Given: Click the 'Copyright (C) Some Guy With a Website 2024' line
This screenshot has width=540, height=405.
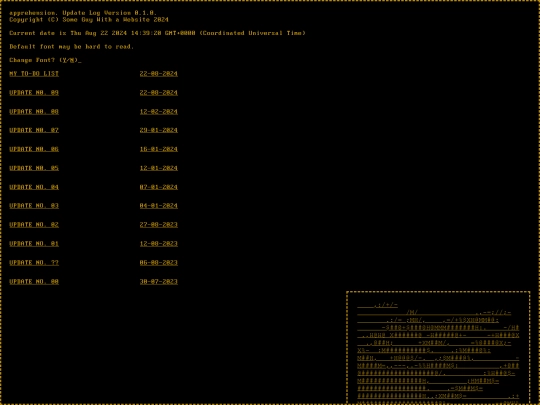Looking at the screenshot, I should (89, 20).
